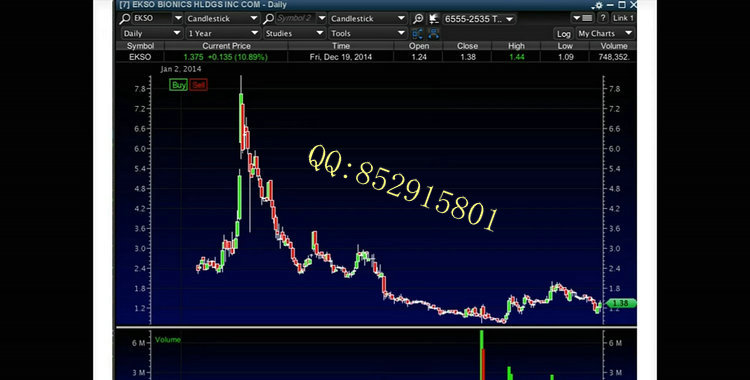
Task: Open the 1 Year range dropdown
Action: click(222, 34)
